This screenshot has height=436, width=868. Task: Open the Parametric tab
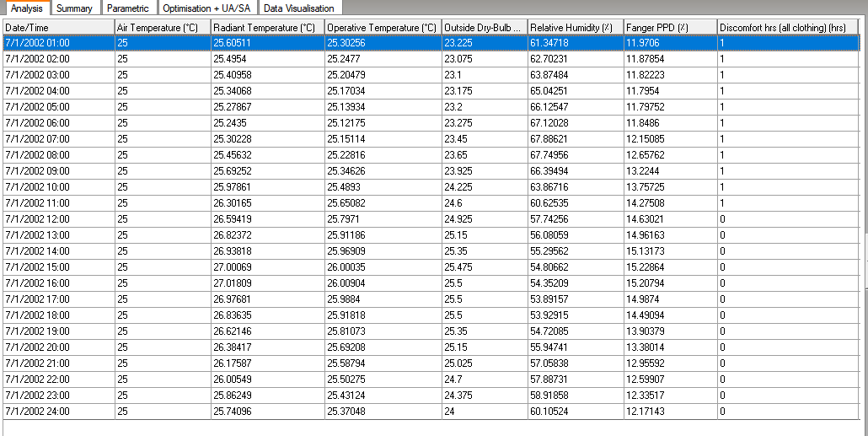click(128, 8)
